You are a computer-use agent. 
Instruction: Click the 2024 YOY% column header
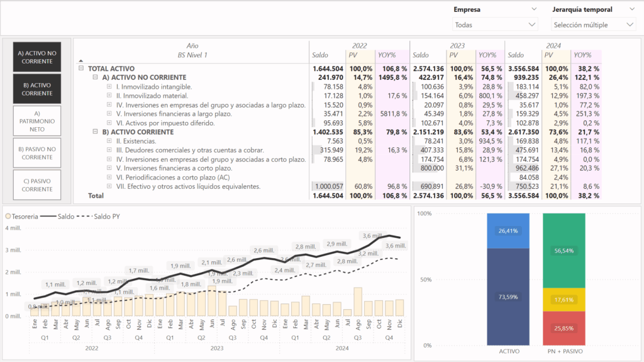(x=582, y=55)
